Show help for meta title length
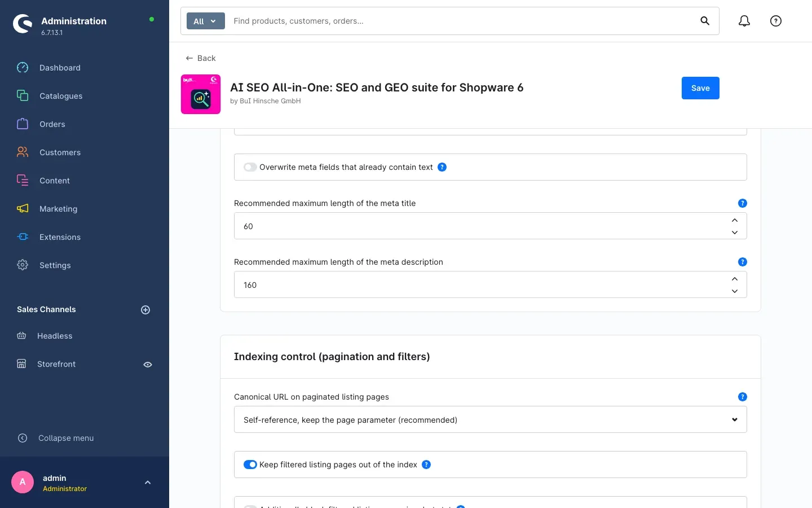 [743, 203]
